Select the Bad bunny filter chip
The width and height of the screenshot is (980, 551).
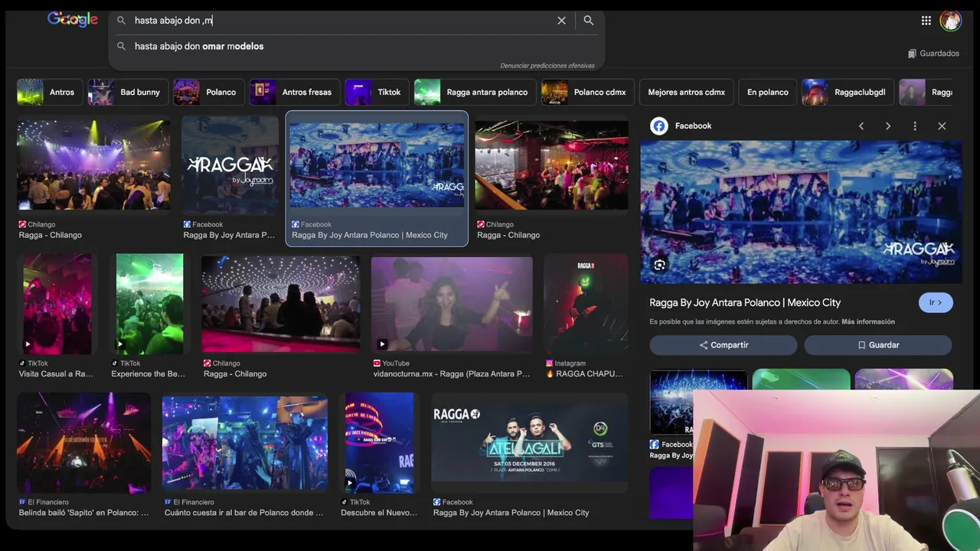click(127, 92)
